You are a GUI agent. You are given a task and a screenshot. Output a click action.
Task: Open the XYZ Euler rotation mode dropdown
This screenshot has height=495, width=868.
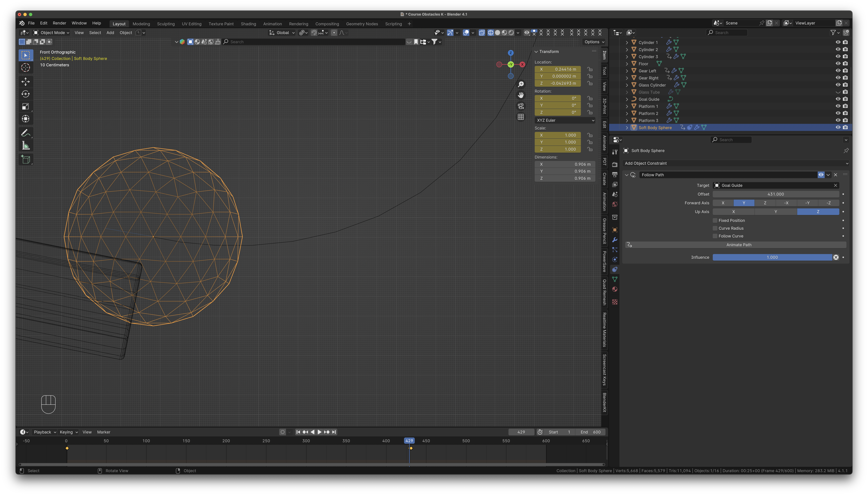565,120
